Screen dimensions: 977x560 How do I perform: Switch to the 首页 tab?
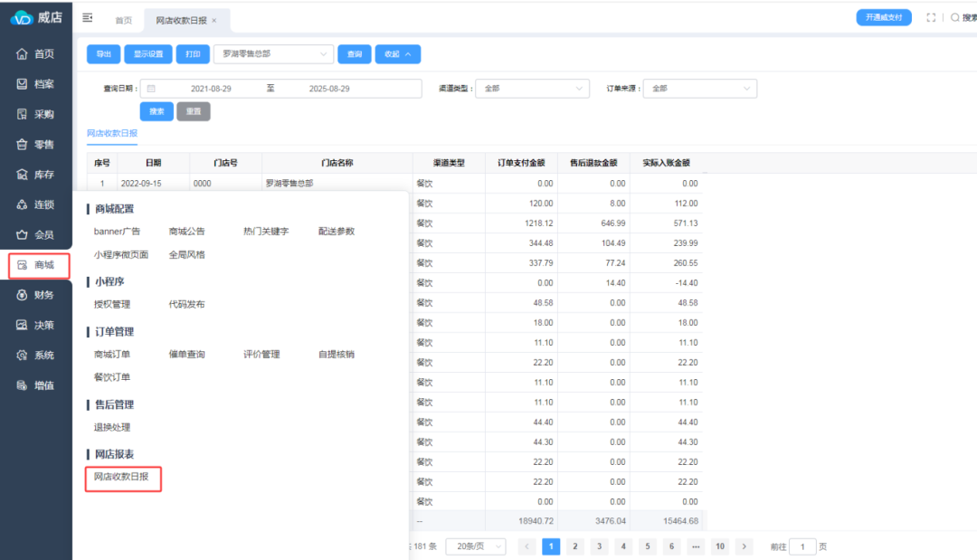click(123, 20)
